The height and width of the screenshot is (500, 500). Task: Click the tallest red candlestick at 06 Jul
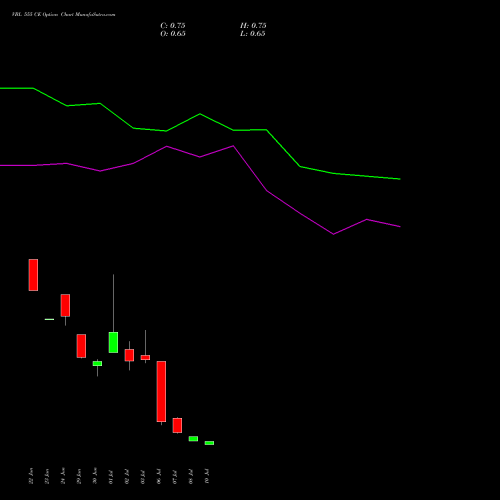pos(161,391)
